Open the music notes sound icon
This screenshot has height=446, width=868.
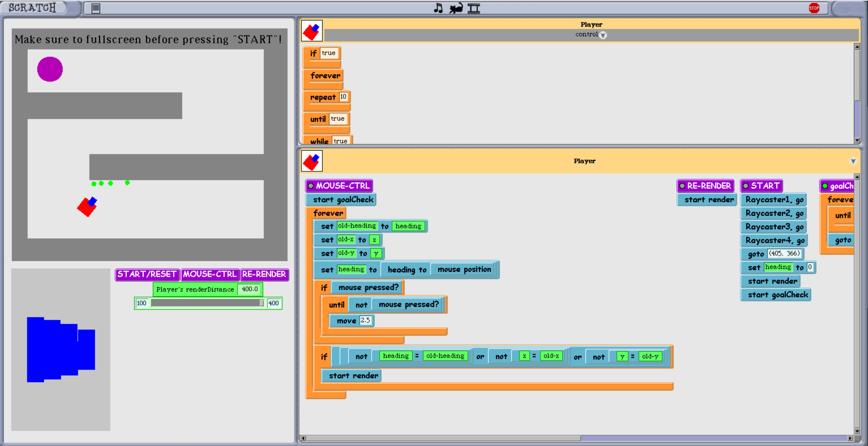438,8
